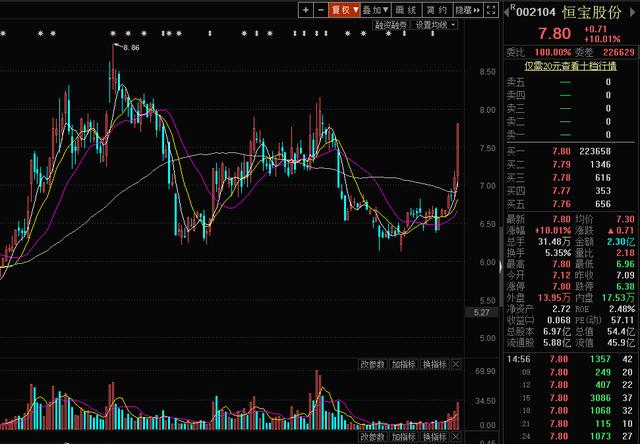
Task: Click 加指标 in the lowest indicator panel
Action: point(404,437)
